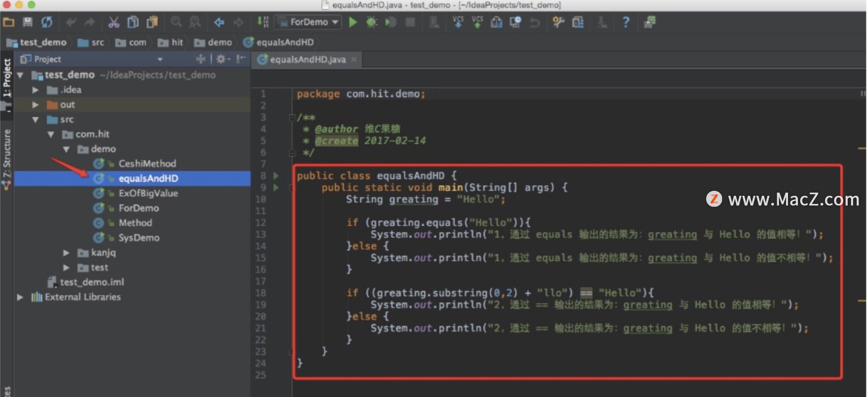
Task: Expand External Libraries node
Action: pos(20,297)
